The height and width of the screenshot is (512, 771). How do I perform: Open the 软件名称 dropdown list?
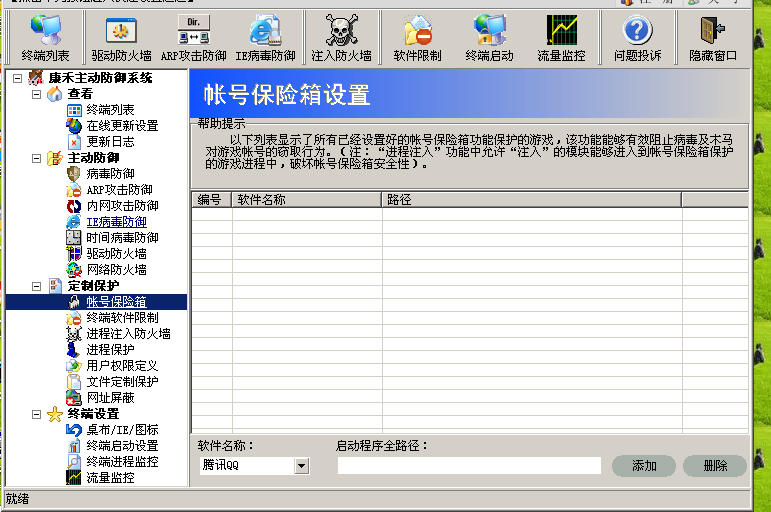(x=301, y=466)
